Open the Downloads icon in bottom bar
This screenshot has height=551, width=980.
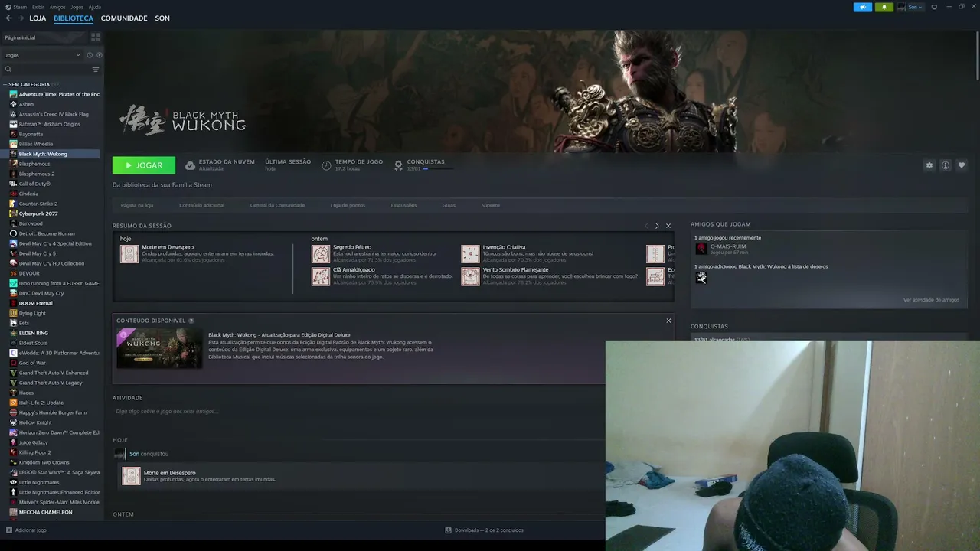point(449,530)
